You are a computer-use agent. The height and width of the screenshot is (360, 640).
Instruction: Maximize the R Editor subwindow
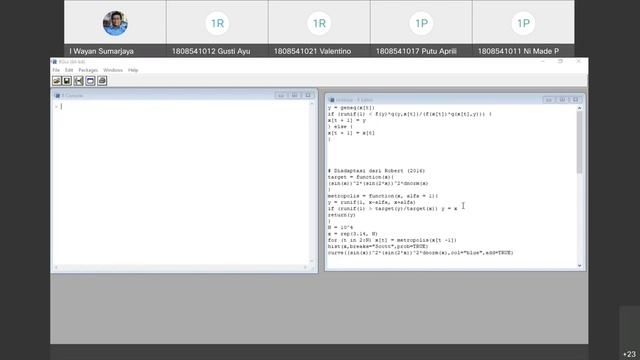[x=562, y=100]
